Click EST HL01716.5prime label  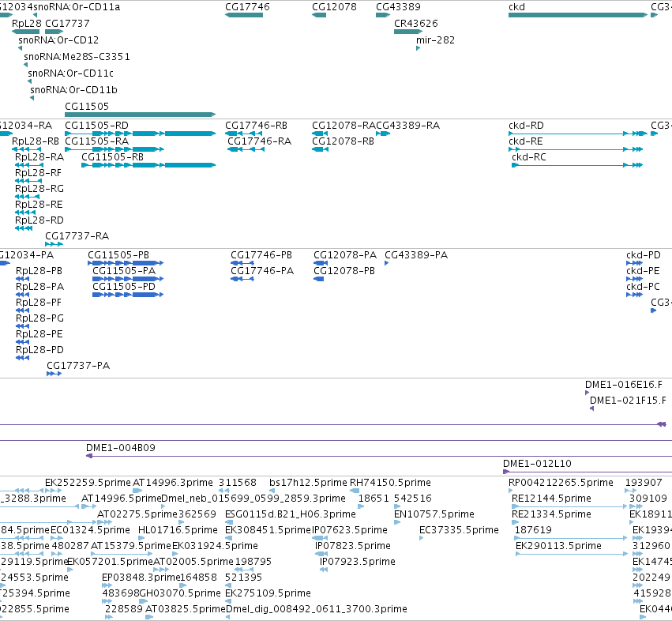click(x=178, y=530)
